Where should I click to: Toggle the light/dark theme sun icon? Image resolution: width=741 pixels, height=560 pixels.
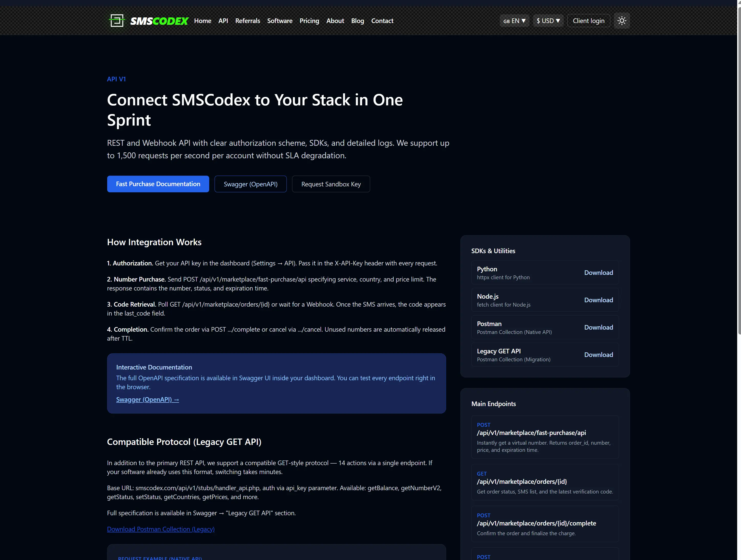coord(622,21)
